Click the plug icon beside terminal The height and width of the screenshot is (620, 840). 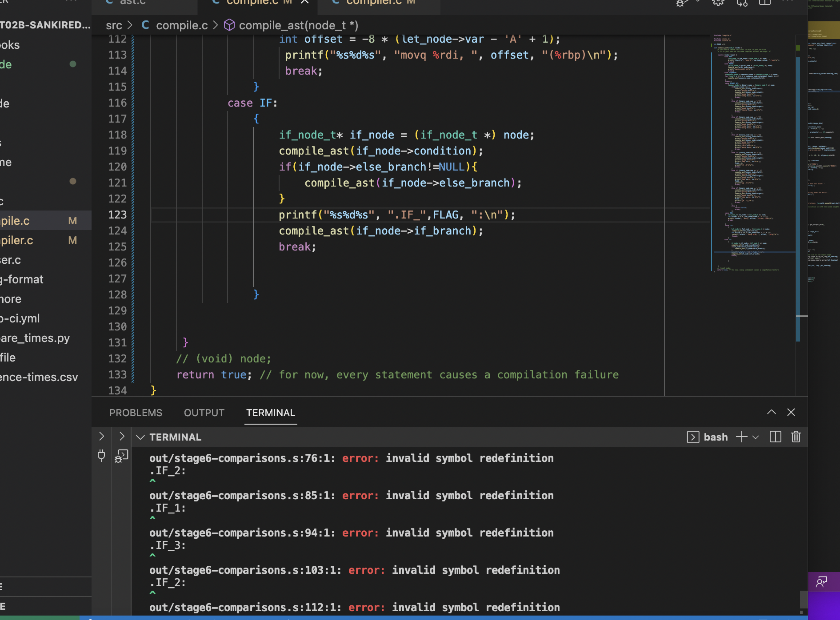pyautogui.click(x=101, y=456)
